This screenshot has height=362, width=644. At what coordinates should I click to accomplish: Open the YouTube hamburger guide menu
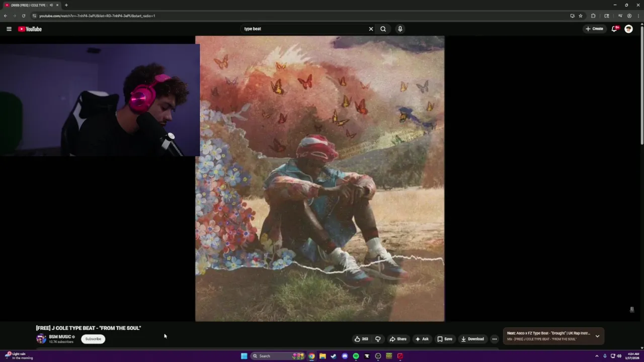pos(9,29)
